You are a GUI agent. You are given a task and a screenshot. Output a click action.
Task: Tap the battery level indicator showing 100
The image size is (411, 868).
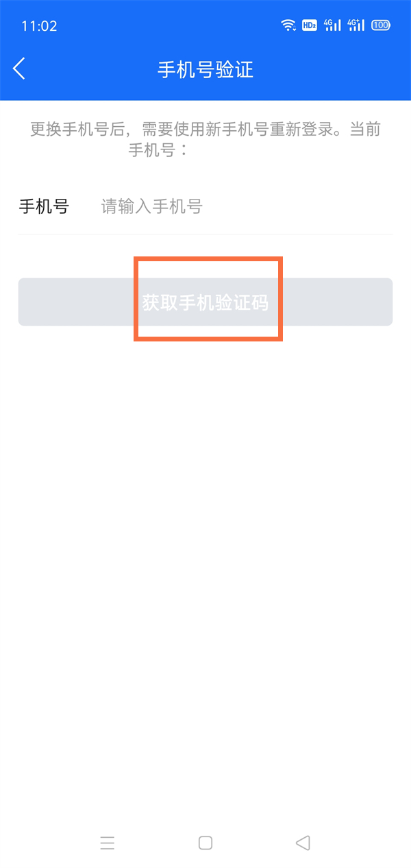(381, 25)
